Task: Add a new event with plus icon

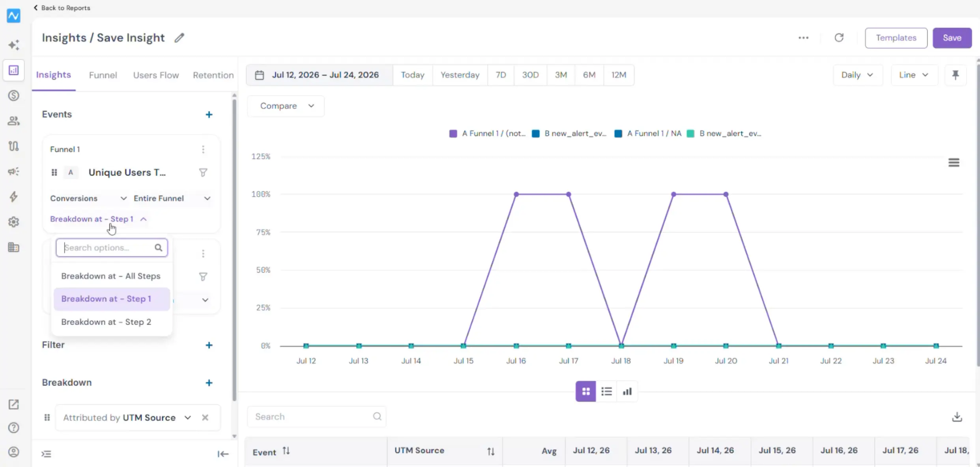Action: tap(209, 115)
